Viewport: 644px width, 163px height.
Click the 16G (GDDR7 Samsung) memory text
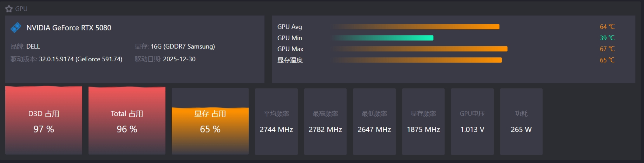pyautogui.click(x=183, y=46)
